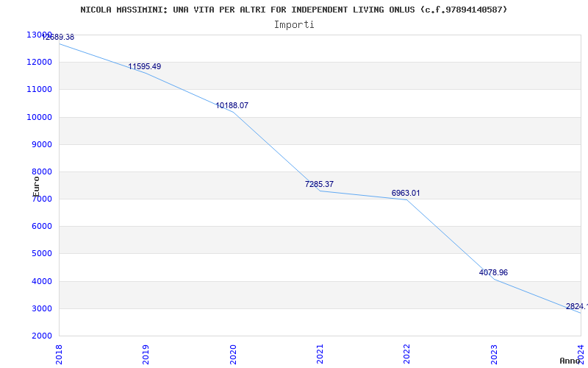This screenshot has height=368, width=588.
Task: Select the 5000 y-axis tick label
Action: click(x=41, y=254)
